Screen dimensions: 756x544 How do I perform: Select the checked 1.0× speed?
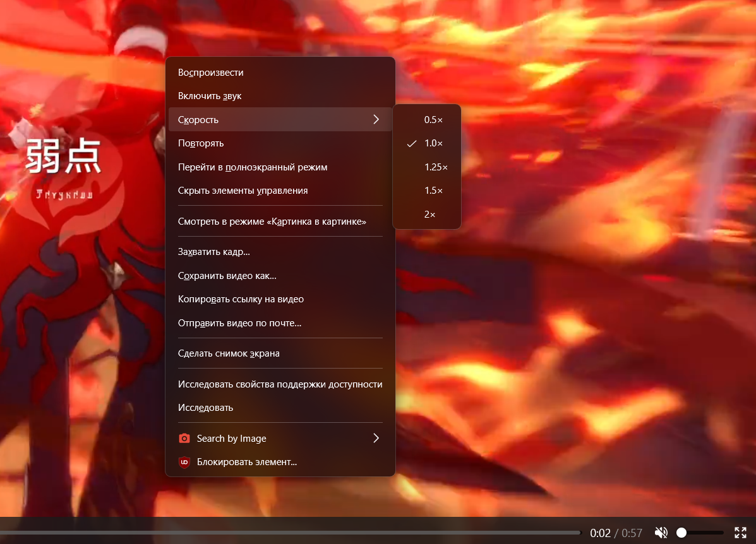[x=427, y=143]
